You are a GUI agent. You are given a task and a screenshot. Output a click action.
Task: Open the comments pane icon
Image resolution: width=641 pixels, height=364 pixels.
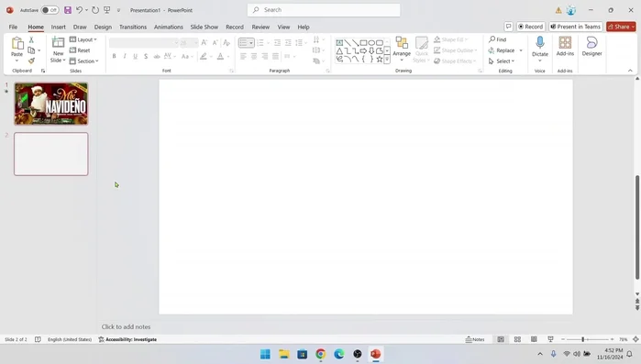tap(508, 27)
